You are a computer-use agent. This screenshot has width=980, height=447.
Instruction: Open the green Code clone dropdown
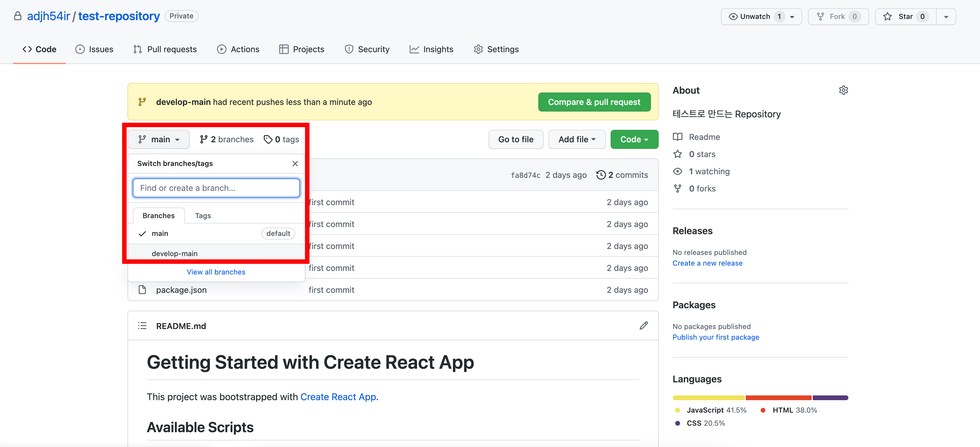(634, 140)
